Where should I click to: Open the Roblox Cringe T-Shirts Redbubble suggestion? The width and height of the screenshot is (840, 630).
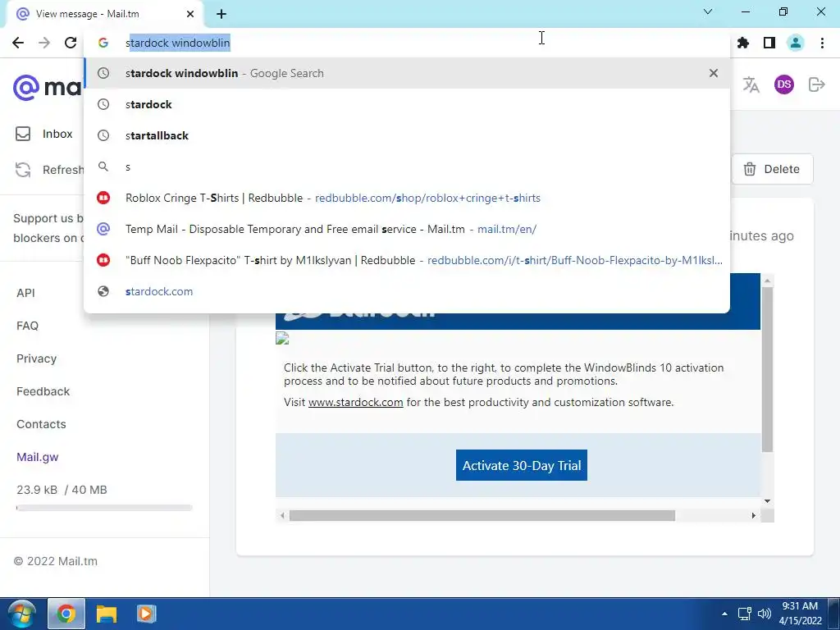[x=407, y=198]
